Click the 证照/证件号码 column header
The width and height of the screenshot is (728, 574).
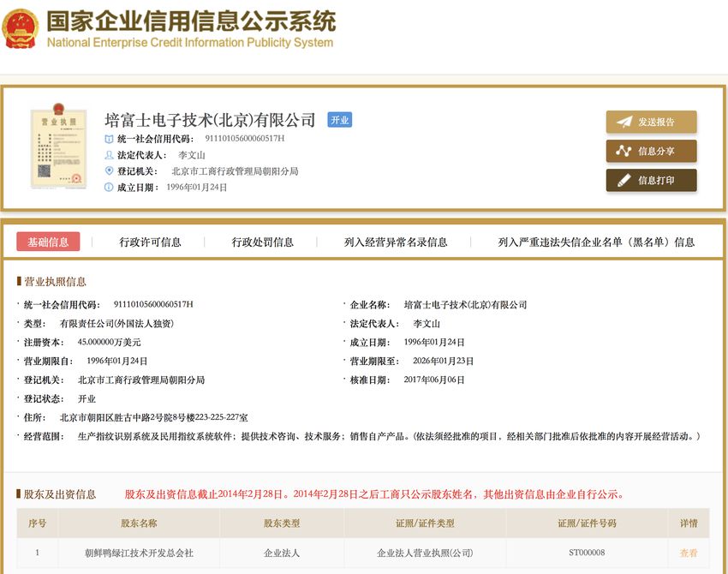(587, 523)
